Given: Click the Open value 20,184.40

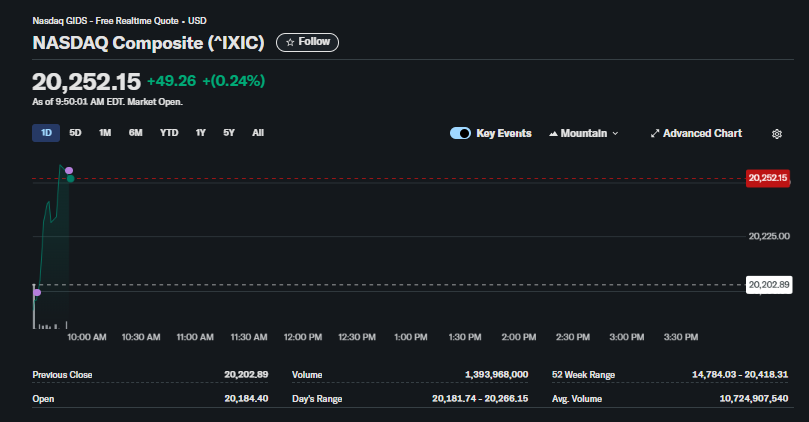Looking at the screenshot, I should click(x=246, y=399).
